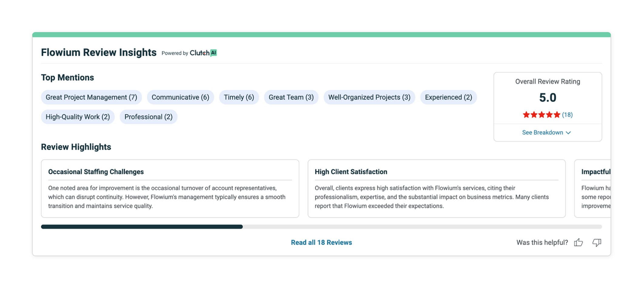Click the Clutch AI logo
Viewport: 644px width, 290px height.
tap(203, 53)
